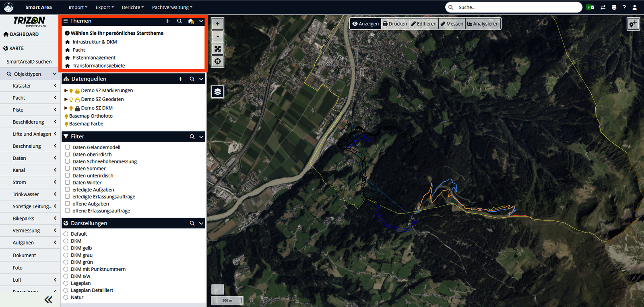Check the offene Aufgaben filter

coord(68,204)
